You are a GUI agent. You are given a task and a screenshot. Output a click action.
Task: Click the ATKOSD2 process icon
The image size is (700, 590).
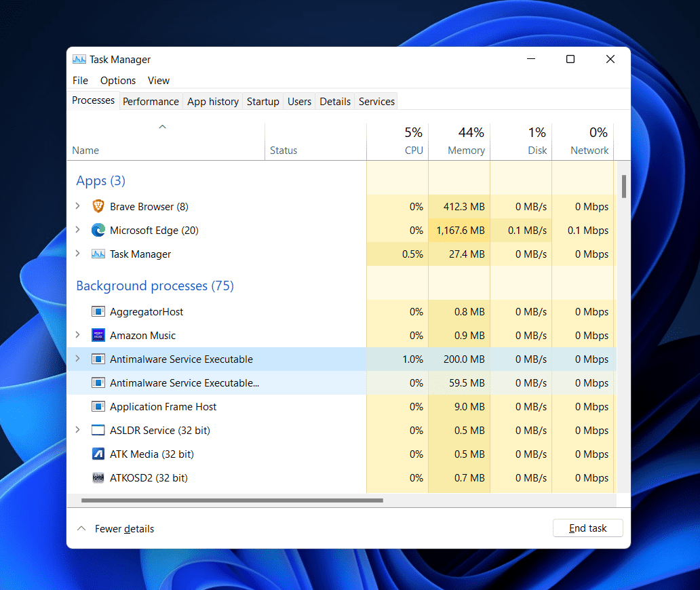click(x=98, y=477)
